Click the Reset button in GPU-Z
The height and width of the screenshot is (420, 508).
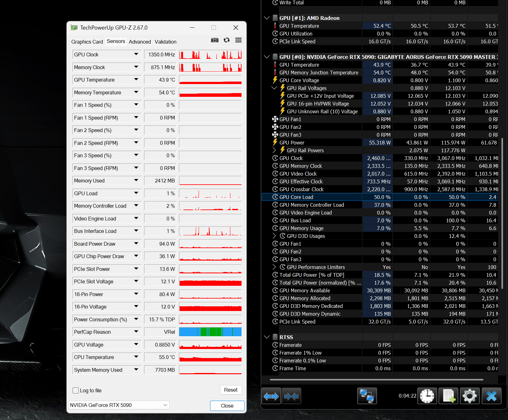(x=231, y=390)
